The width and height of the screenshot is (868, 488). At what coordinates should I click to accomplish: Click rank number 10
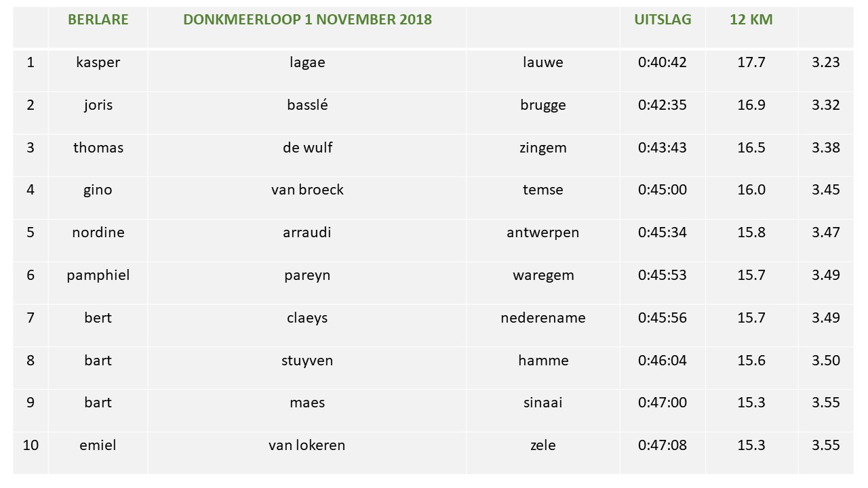(x=31, y=445)
